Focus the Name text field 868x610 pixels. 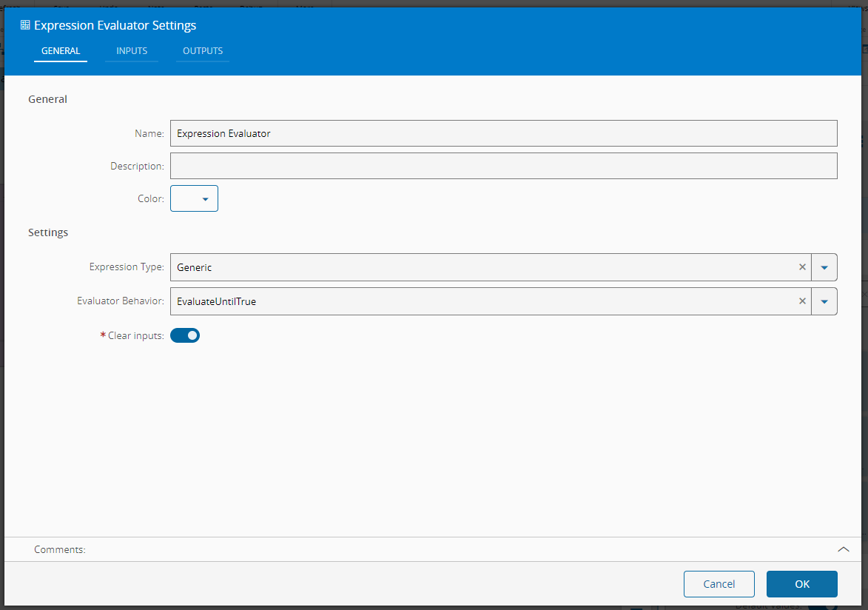503,134
